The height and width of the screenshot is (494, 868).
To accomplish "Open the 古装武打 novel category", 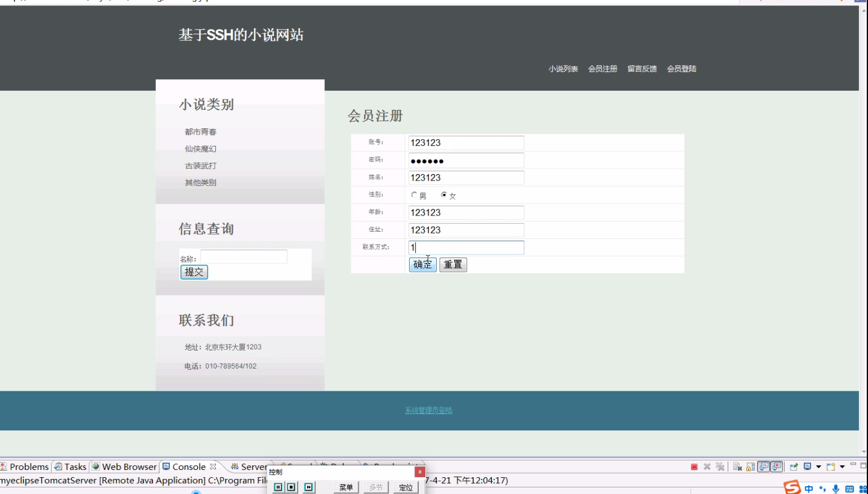I will 200,166.
